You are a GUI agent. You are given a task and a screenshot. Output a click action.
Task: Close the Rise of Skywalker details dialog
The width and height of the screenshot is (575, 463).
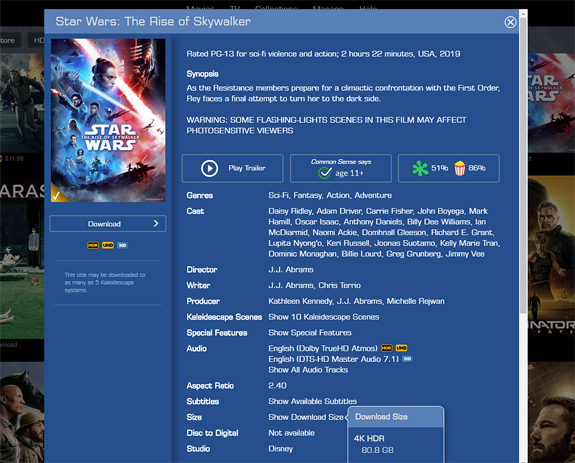[x=510, y=22]
